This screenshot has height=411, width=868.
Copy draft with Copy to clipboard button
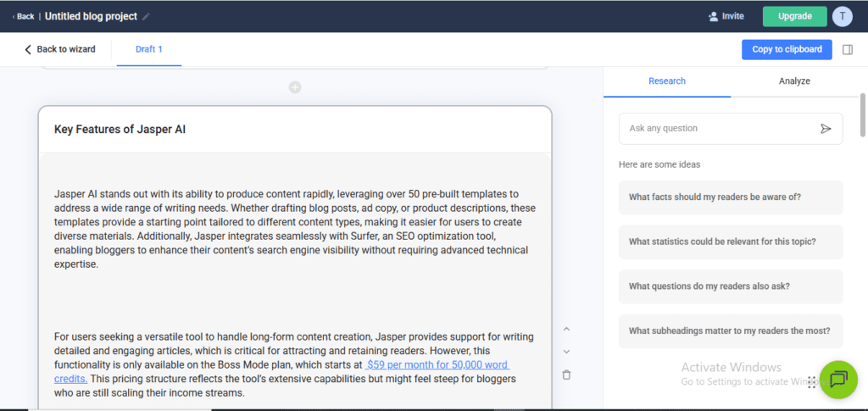(x=787, y=49)
